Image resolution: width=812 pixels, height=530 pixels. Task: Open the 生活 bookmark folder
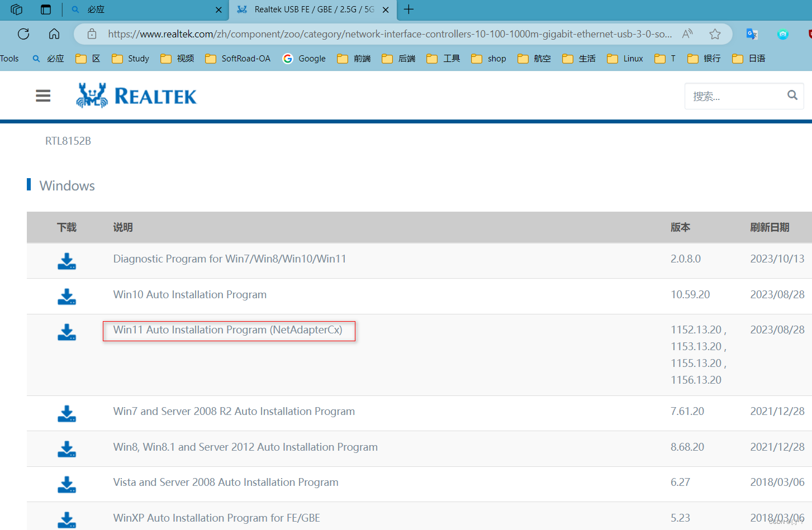point(579,59)
